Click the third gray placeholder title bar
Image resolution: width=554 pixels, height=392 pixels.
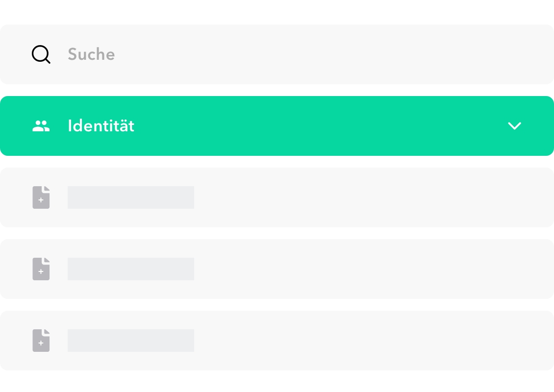pos(131,341)
